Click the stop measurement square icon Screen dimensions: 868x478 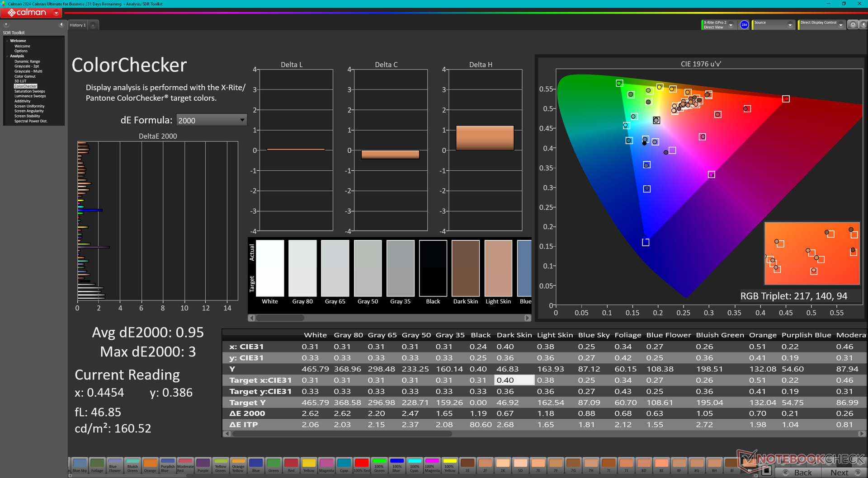(x=766, y=471)
